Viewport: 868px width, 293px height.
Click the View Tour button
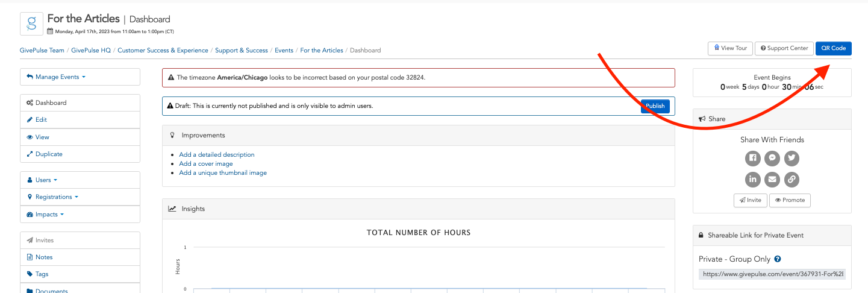point(730,48)
